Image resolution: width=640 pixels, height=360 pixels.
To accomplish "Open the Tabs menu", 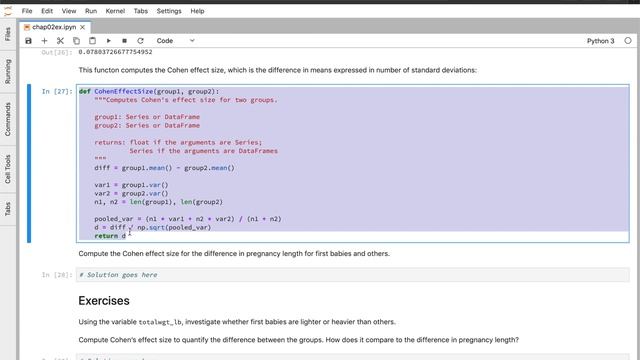I will [140, 11].
